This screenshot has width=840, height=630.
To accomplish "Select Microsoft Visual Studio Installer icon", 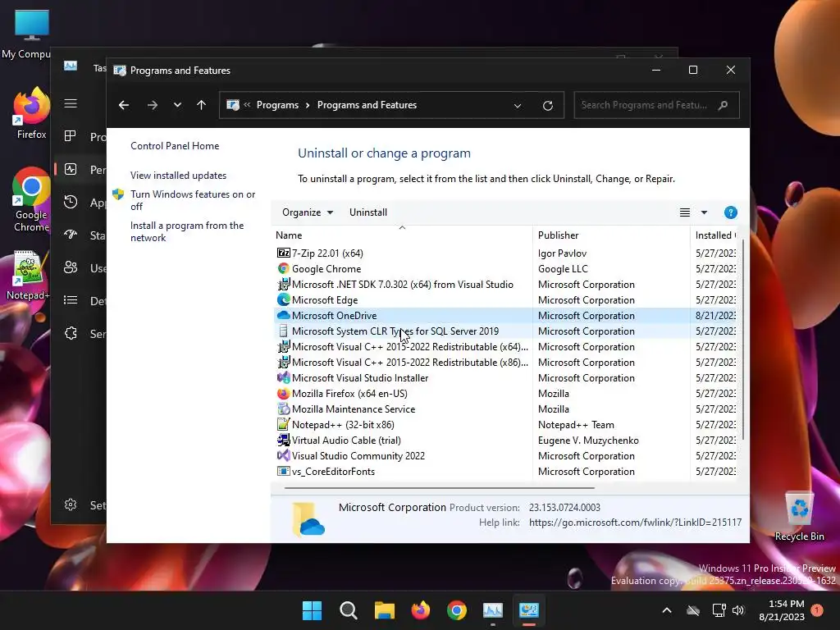I will click(283, 377).
